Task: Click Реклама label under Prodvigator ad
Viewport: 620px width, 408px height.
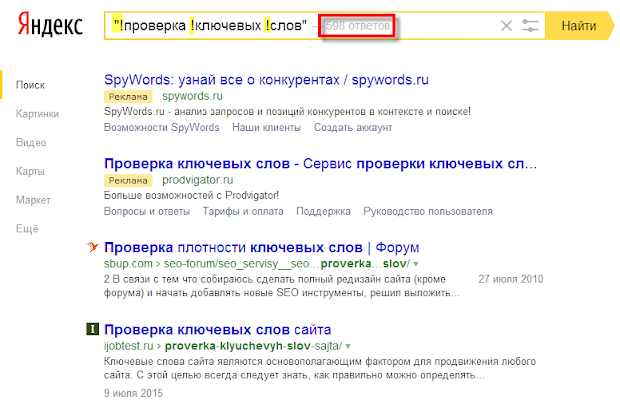Action: (x=128, y=180)
